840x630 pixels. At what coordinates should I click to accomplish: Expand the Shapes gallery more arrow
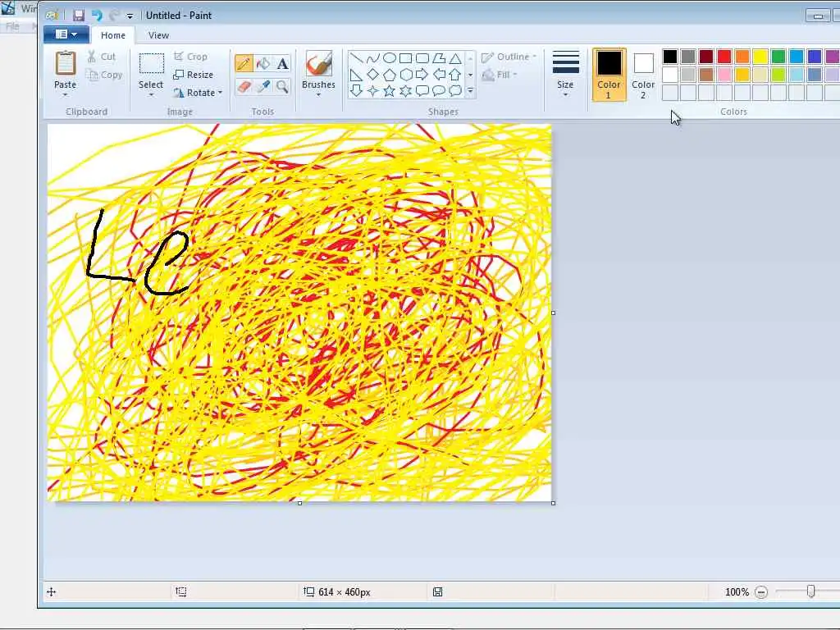point(470,91)
